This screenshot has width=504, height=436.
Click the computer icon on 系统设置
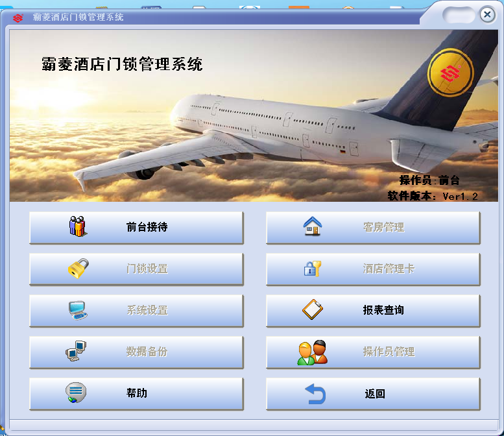pos(77,310)
